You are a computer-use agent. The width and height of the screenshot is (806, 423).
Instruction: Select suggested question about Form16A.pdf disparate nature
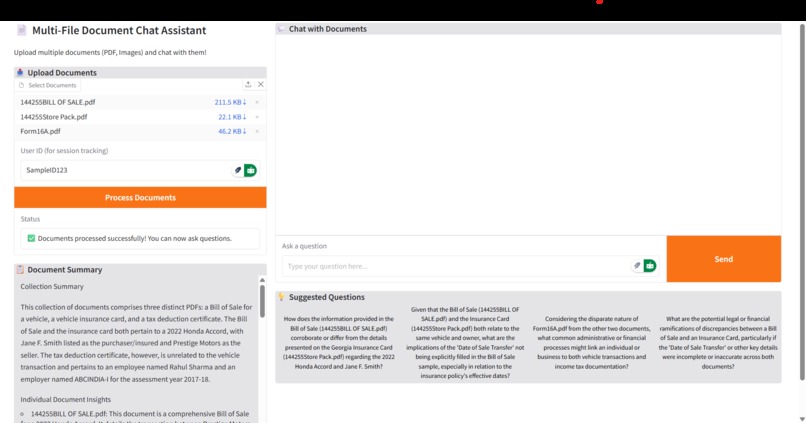(x=591, y=342)
